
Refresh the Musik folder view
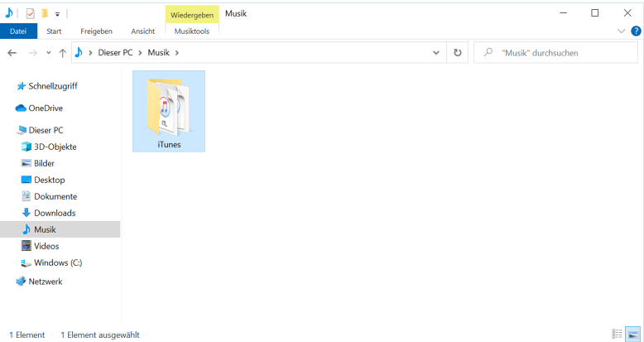coord(457,53)
